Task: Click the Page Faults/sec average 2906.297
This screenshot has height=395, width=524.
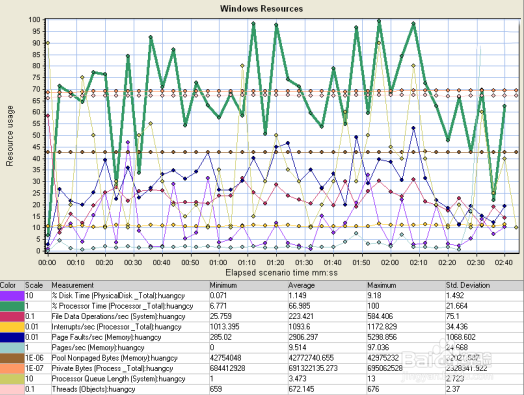Action: click(303, 337)
